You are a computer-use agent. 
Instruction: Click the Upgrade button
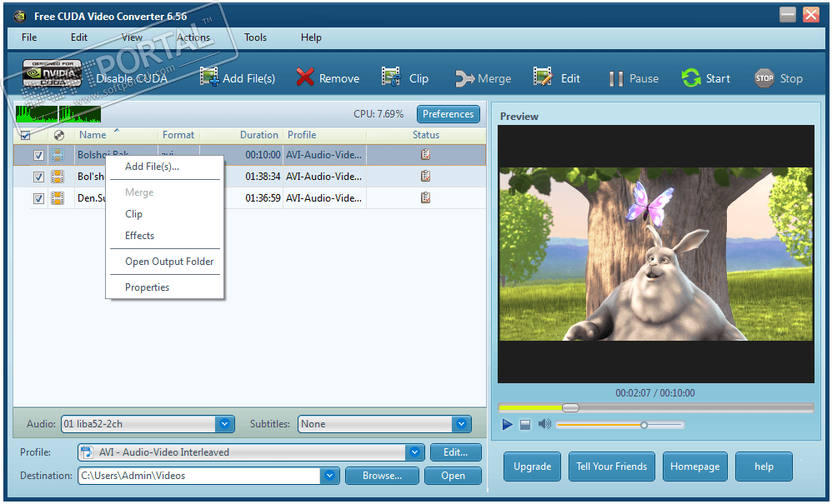coord(532,467)
